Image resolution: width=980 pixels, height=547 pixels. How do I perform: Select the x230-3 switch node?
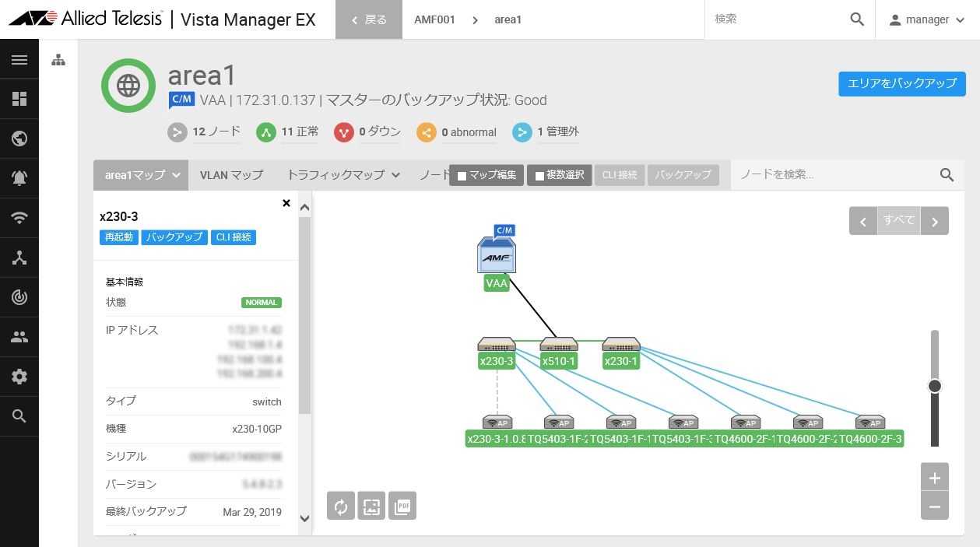point(497,345)
